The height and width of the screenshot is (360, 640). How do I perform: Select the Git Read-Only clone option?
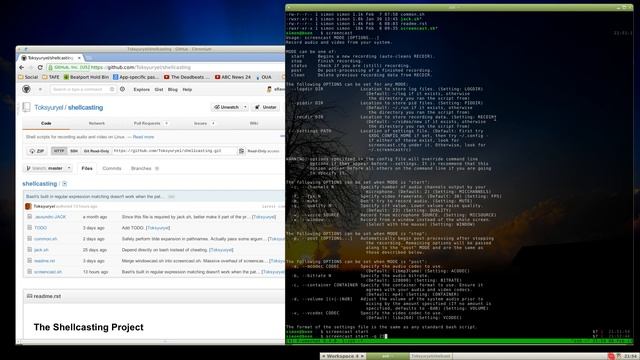(x=96, y=151)
